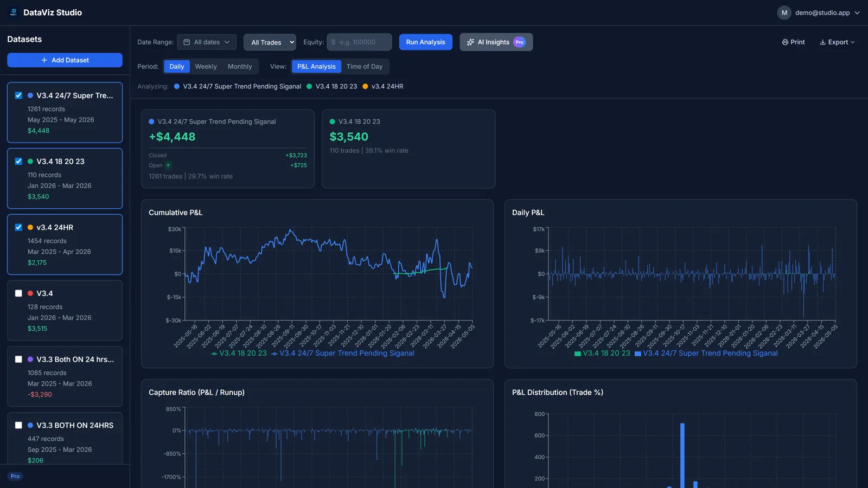Uncheck the V3.4 18 20 23 dataset checkbox
868x488 pixels.
tap(18, 162)
